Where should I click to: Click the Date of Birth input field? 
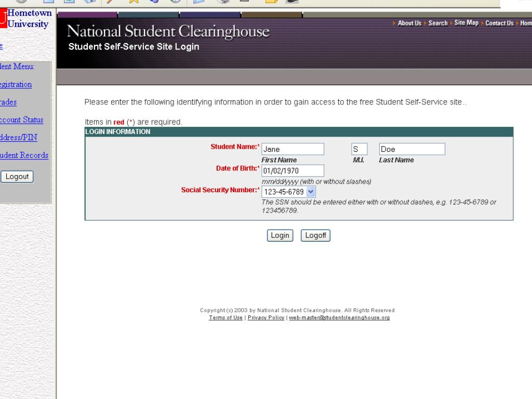292,170
